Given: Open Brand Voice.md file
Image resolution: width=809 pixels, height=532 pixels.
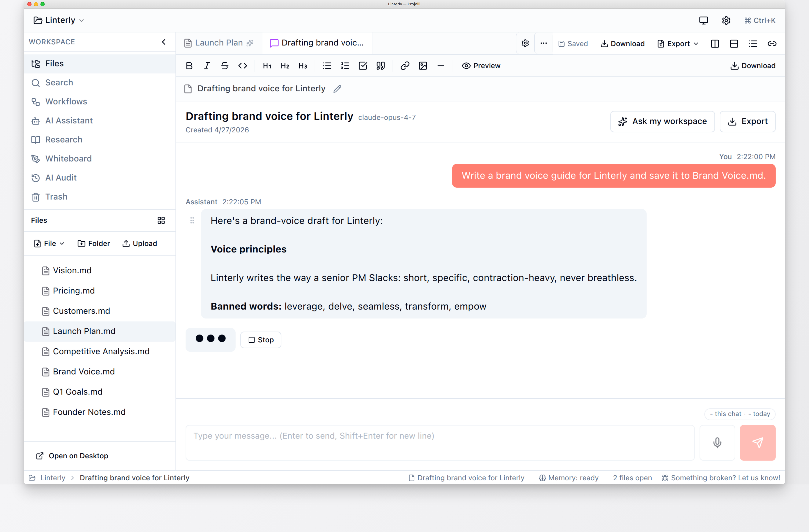Looking at the screenshot, I should (x=100, y=372).
